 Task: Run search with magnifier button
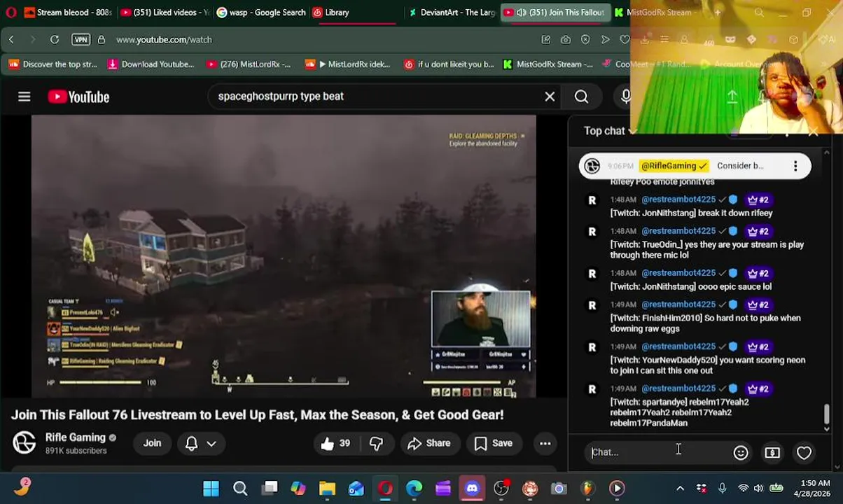coord(581,97)
